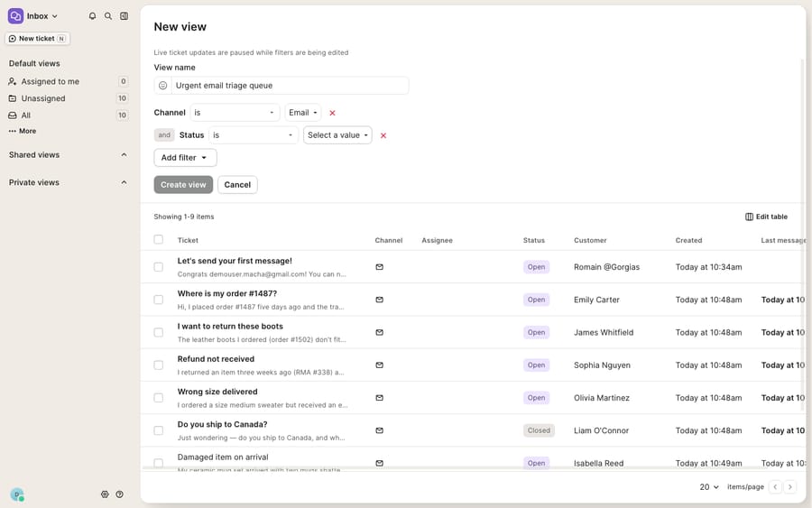This screenshot has height=508, width=812.
Task: Open the notifications bell
Action: click(92, 16)
